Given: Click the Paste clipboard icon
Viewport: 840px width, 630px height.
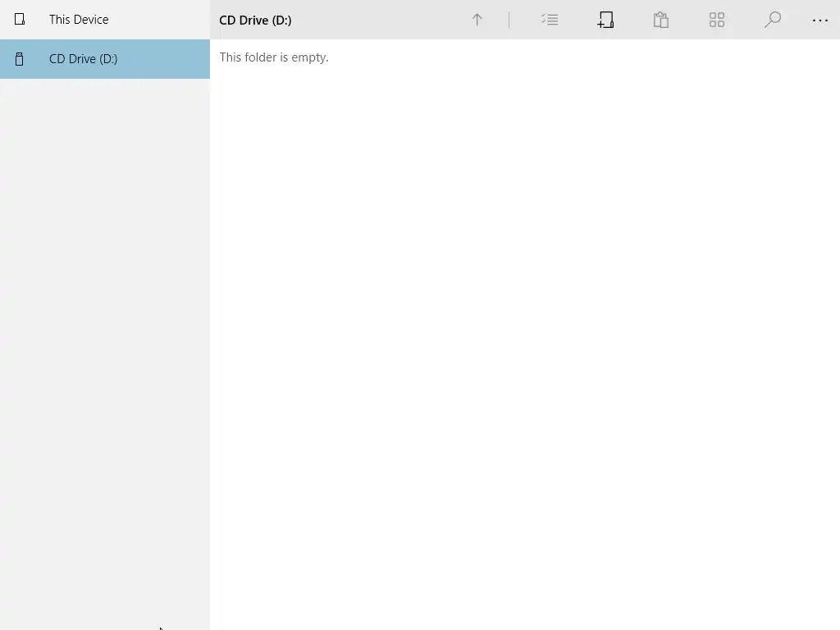Looking at the screenshot, I should 661,20.
